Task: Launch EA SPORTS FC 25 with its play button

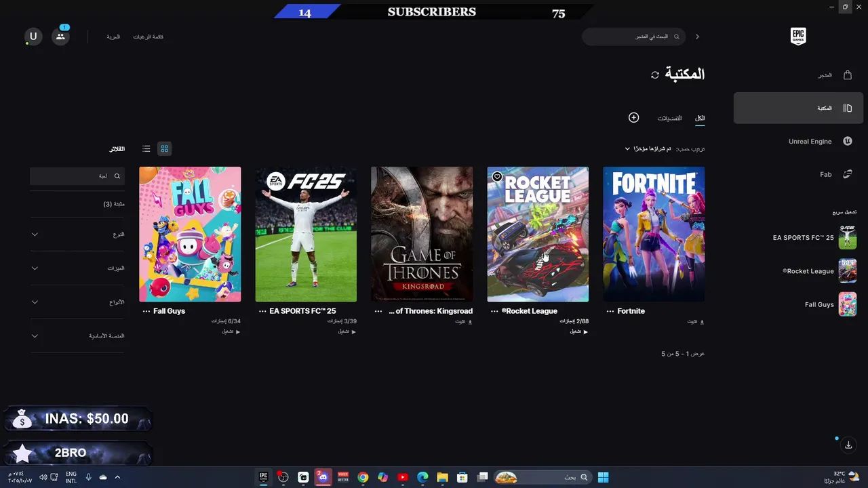Action: click(347, 331)
